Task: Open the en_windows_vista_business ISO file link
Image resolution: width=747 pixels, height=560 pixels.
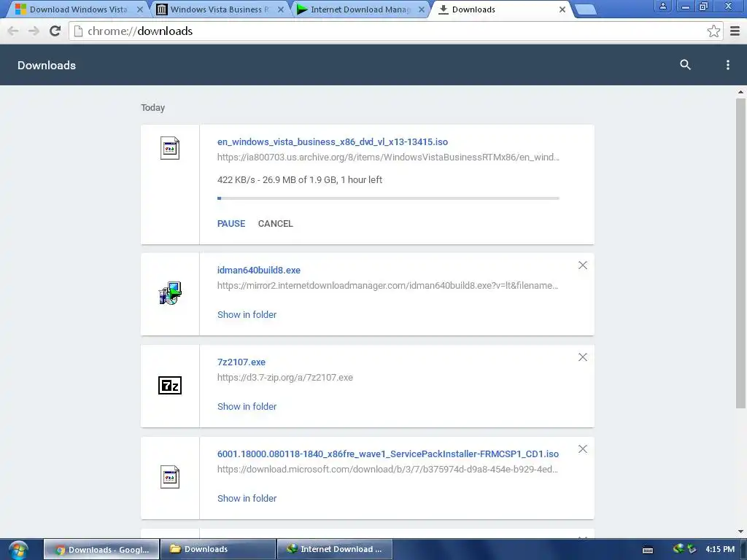Action: [x=333, y=142]
